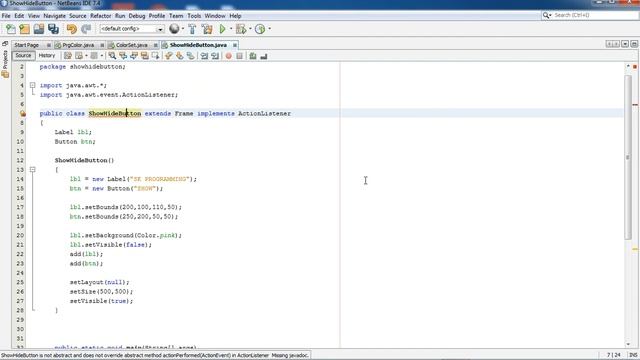Click the error bulb icon on line 7
The width and height of the screenshot is (640, 360).
coord(23,113)
